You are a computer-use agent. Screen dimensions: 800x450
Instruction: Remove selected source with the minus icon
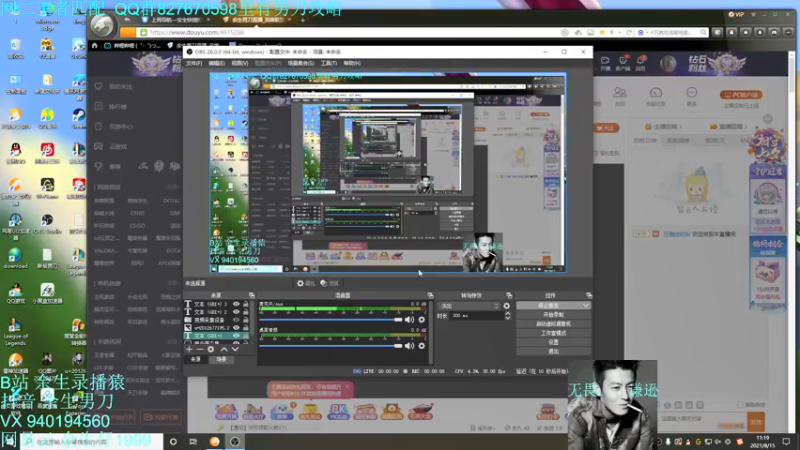199,349
